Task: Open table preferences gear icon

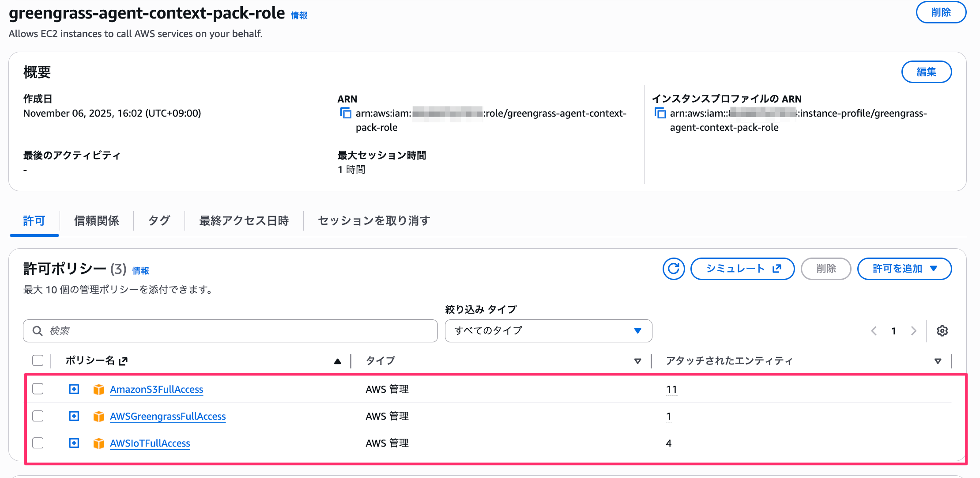Action: tap(942, 331)
